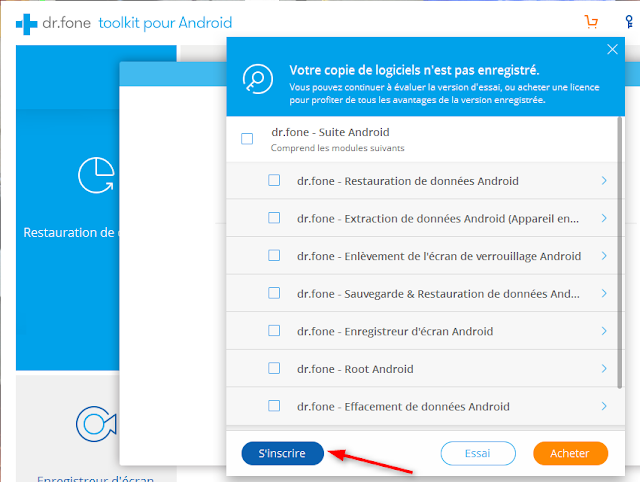The image size is (640, 482).
Task: Click the 'dr.fone - Enregistreur d'écran Android' text
Action: (395, 331)
